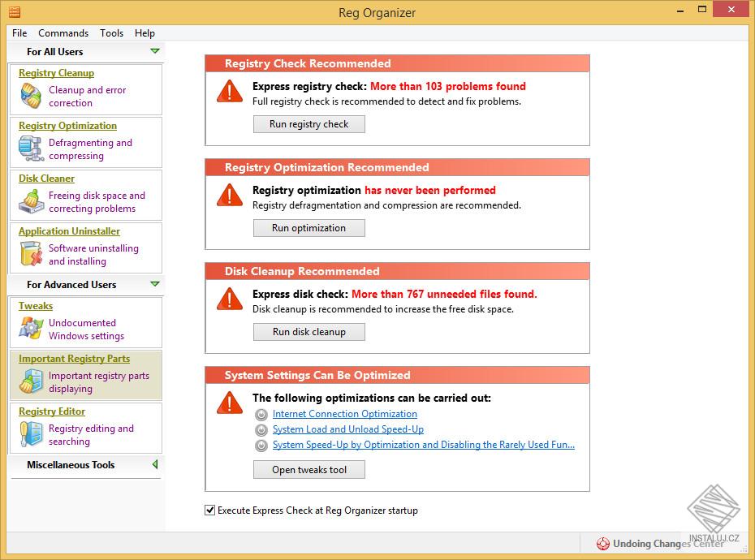
Task: Click the Reg Organizer title bar app icon
Action: coord(15,12)
